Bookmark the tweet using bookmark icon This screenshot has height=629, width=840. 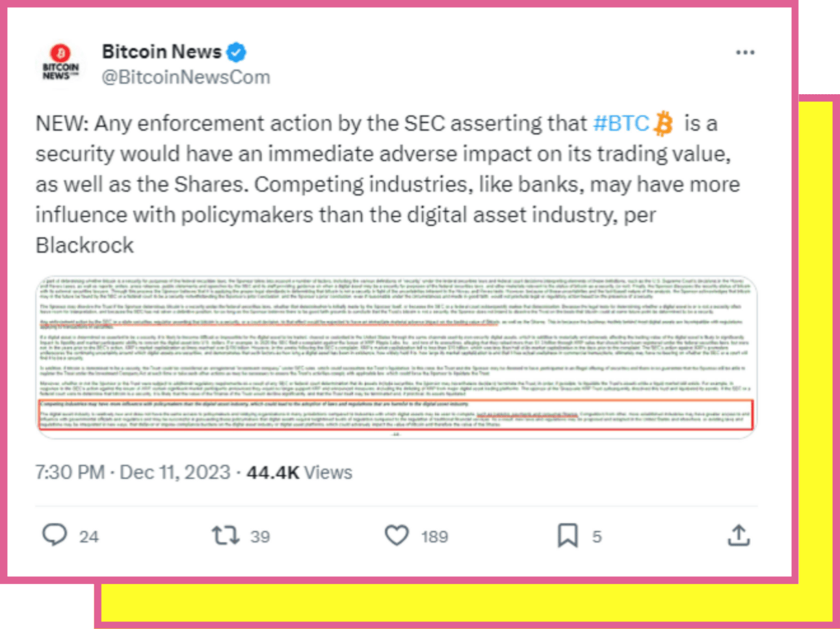pos(568,535)
